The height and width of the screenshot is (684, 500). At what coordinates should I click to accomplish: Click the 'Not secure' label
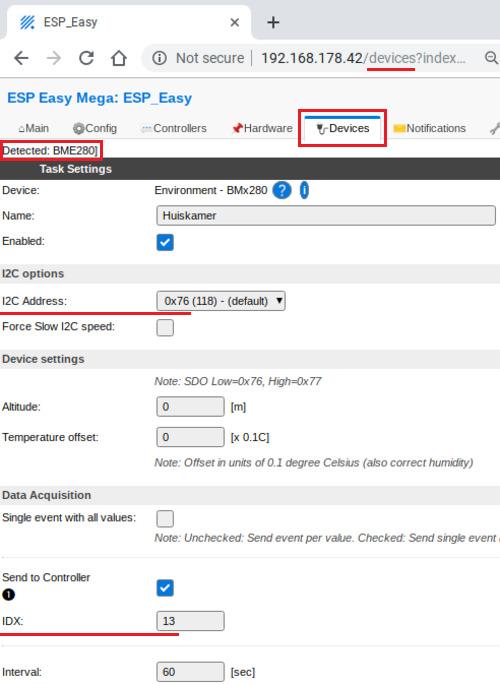[210, 58]
